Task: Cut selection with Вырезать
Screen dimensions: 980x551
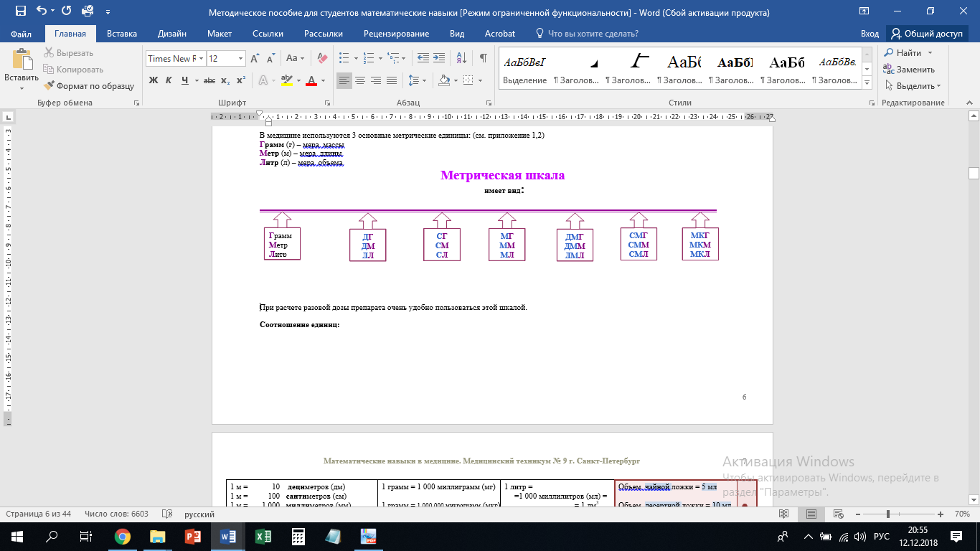Action: 69,53
